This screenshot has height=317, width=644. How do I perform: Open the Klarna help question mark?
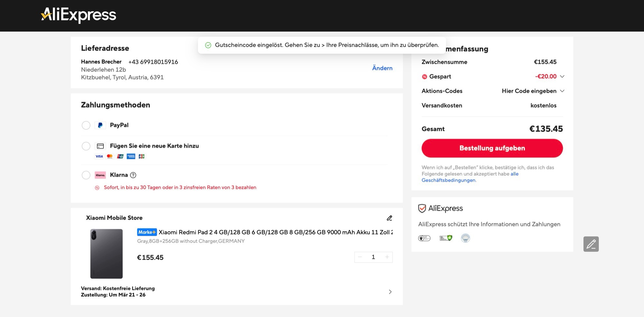133,175
